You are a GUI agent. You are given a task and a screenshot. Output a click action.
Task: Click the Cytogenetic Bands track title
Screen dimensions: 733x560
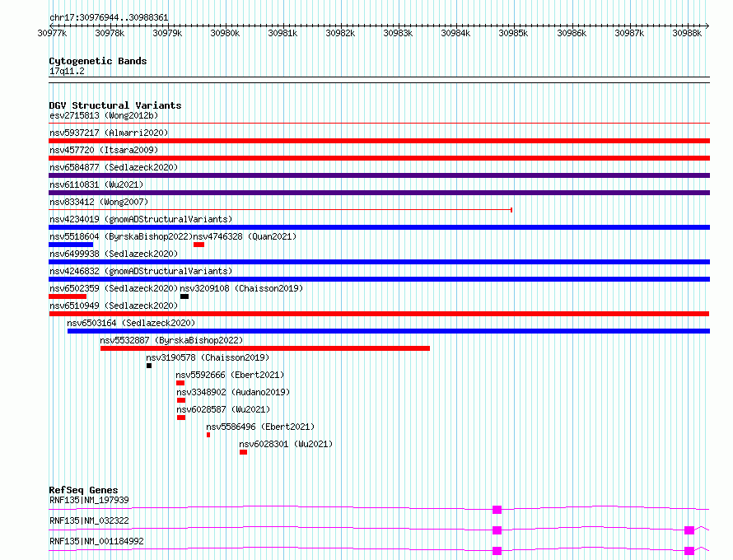click(x=98, y=61)
